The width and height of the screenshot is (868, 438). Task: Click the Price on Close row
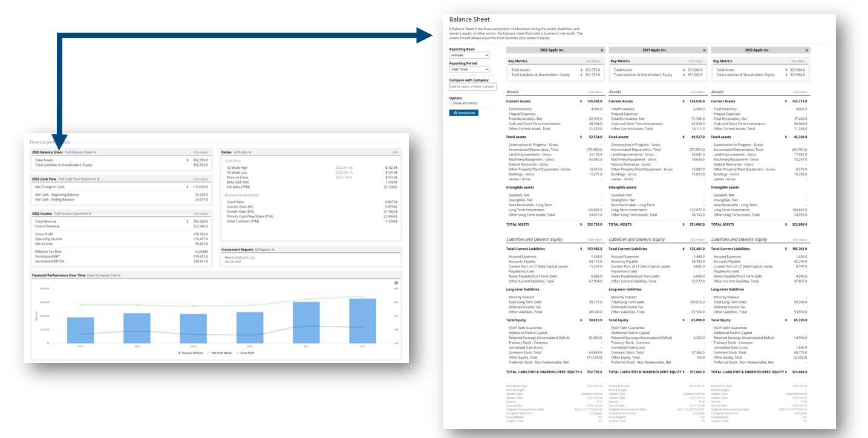click(x=311, y=177)
